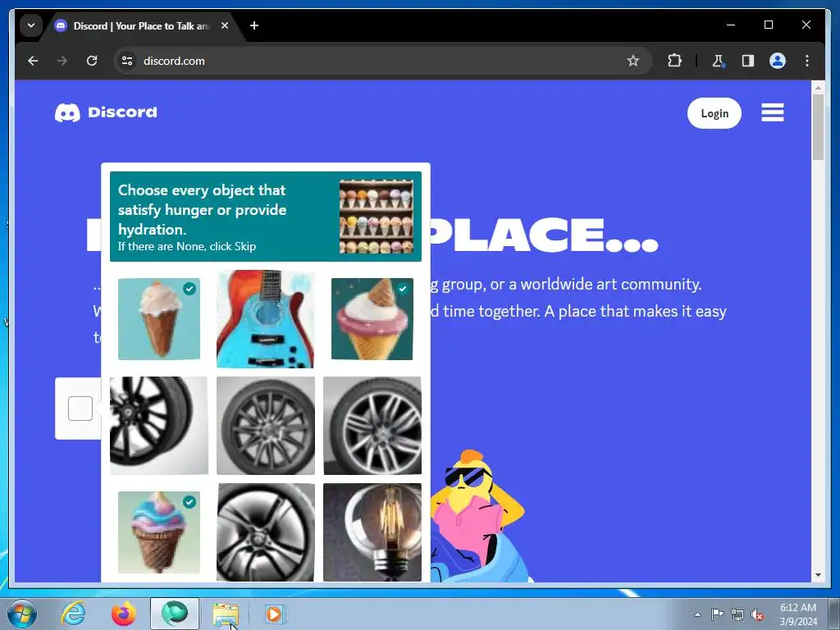The height and width of the screenshot is (630, 840).
Task: Open the Action Center flag icon
Action: (x=717, y=614)
